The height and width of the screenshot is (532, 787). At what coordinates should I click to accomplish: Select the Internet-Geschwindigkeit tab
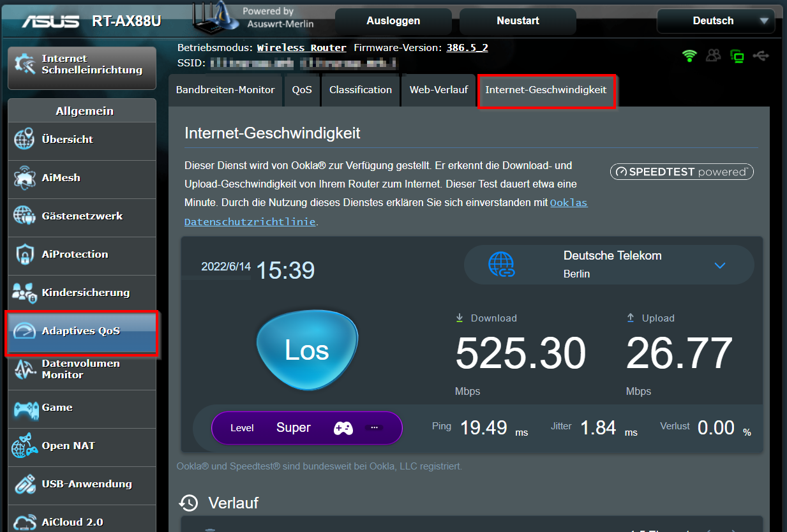tap(546, 90)
